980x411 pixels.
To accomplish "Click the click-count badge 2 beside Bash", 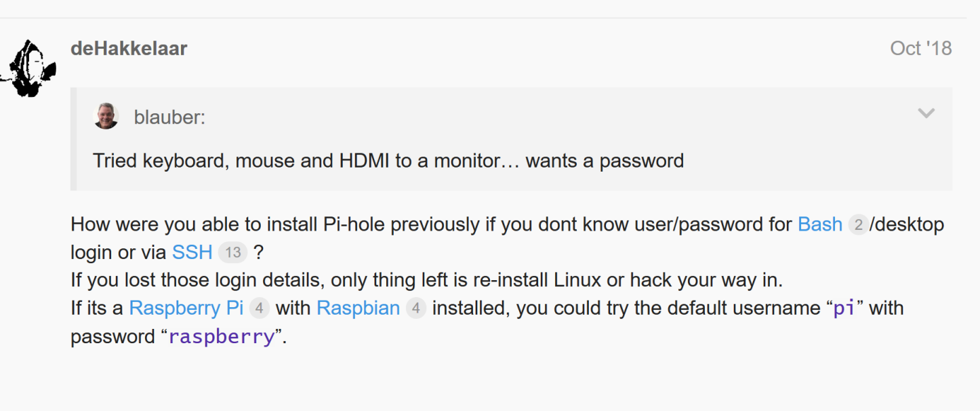I will [x=858, y=224].
